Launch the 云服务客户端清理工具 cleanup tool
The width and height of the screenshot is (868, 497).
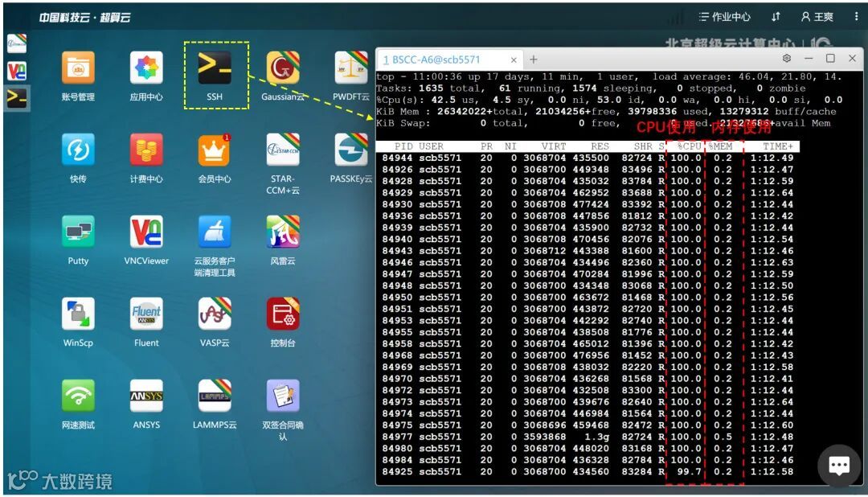(x=215, y=232)
